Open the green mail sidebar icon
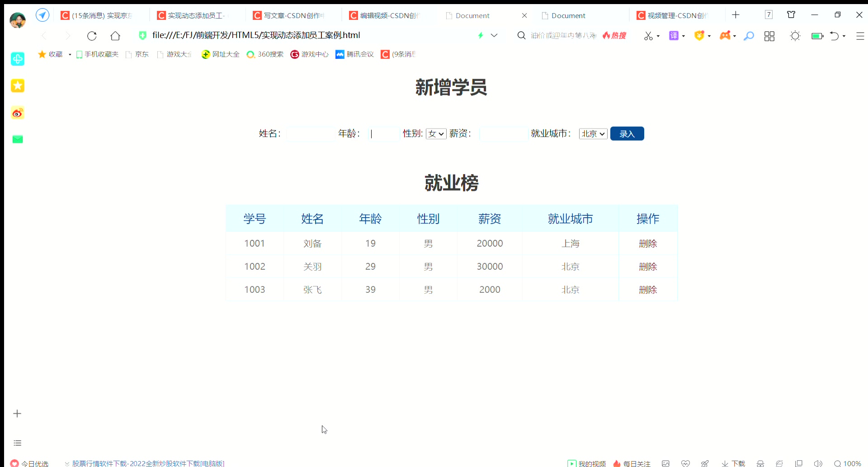 tap(18, 139)
